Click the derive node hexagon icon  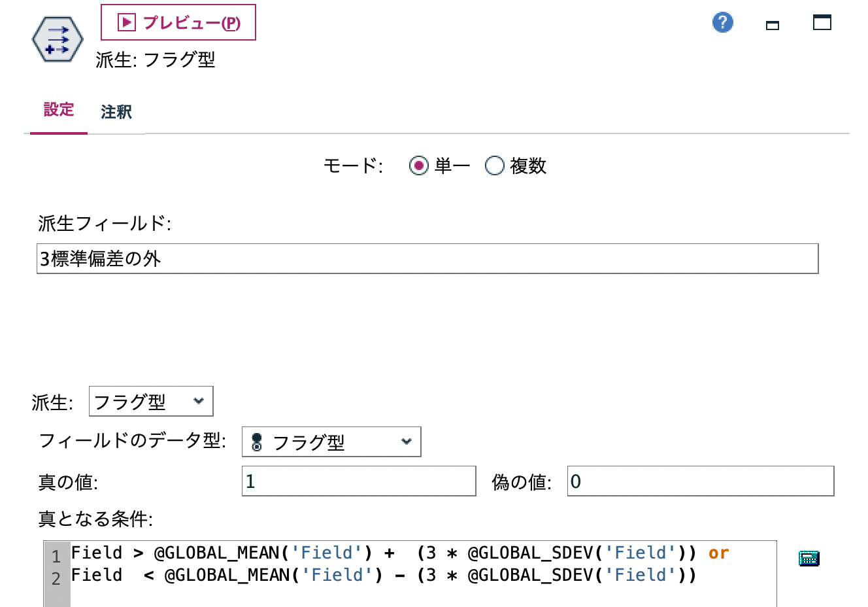[x=56, y=39]
